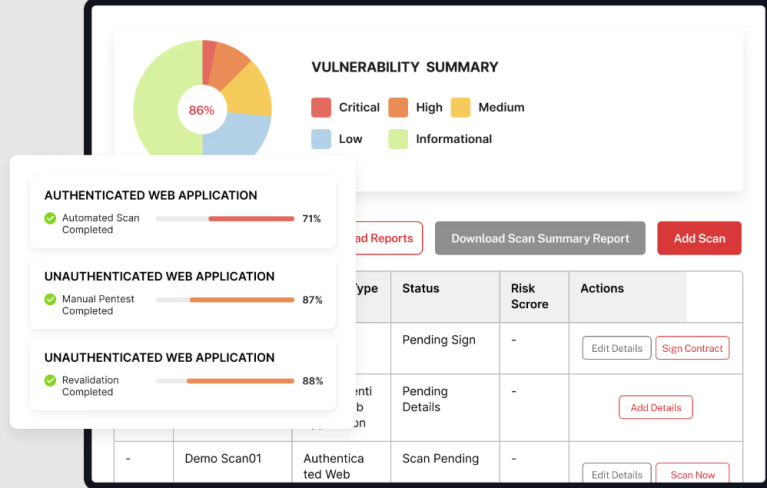Viewport: 767px width, 488px height.
Task: Click the 87% percentage value
Action: [x=312, y=300]
